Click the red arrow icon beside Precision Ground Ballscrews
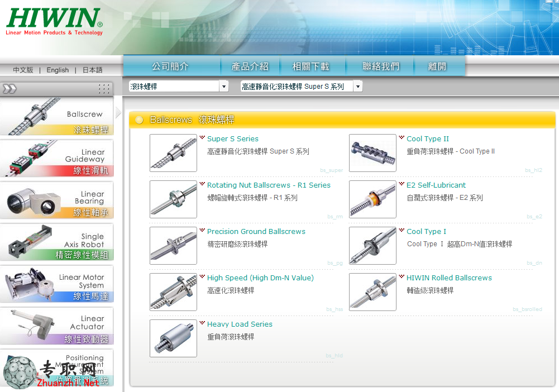 tap(202, 230)
